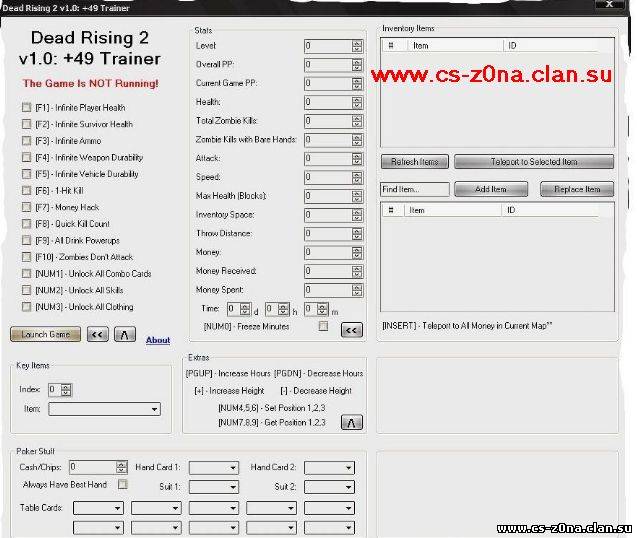Check the F7 Money Hack option

pos(26,207)
